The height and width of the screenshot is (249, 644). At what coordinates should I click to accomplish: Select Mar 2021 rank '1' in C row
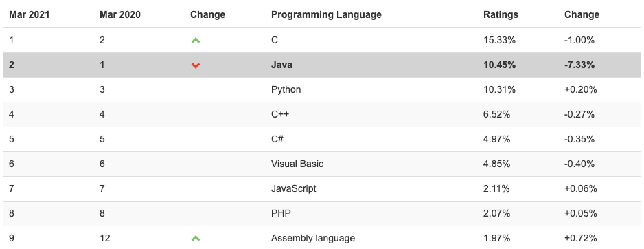click(12, 41)
